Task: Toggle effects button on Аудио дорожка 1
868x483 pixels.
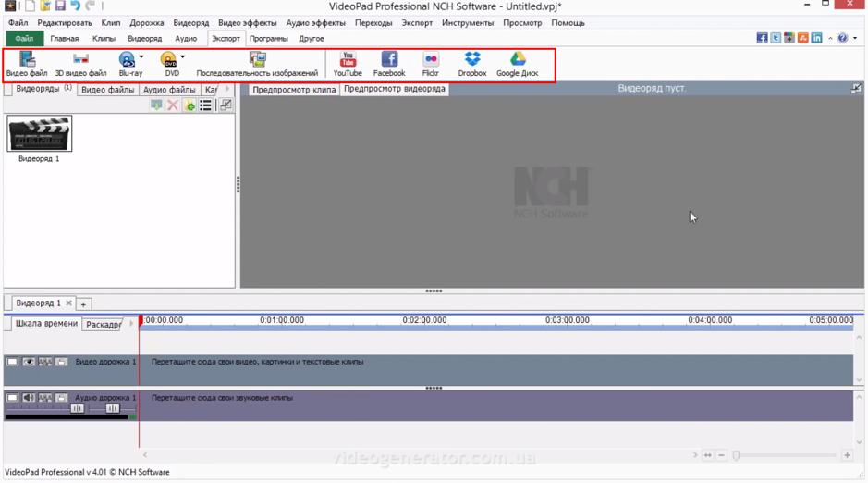Action: [45, 398]
